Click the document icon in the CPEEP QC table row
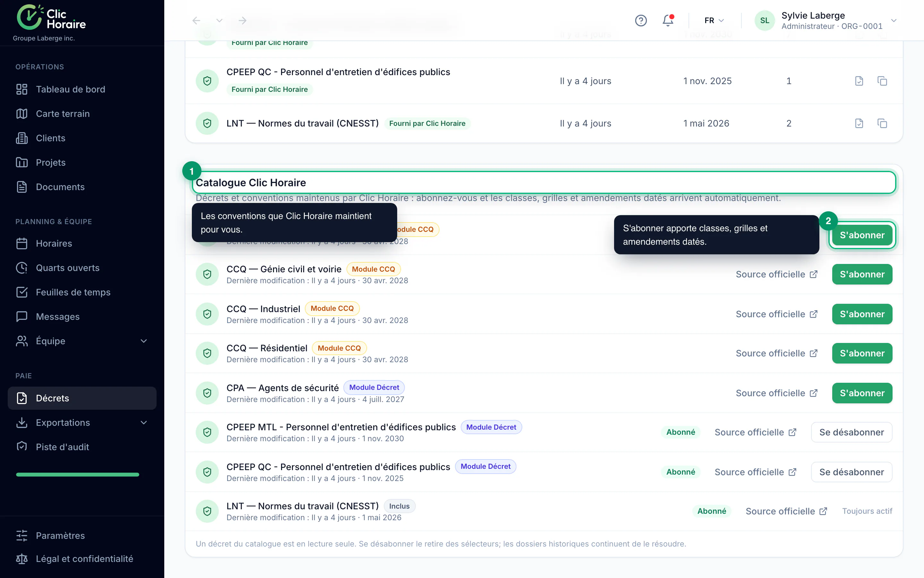Image resolution: width=924 pixels, height=578 pixels. coord(859,81)
